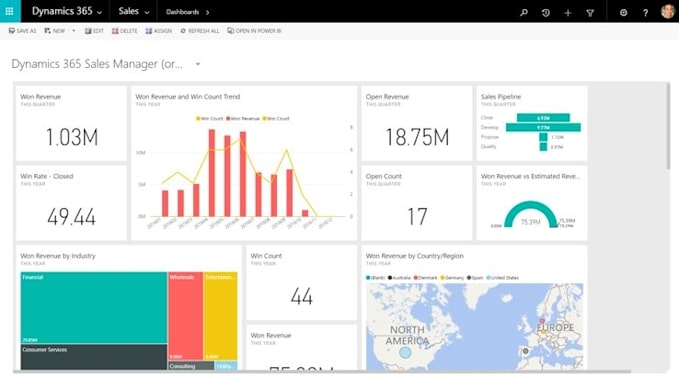Screen dimensions: 680x378
Task: Click Open in Power BI button
Action: 254,31
